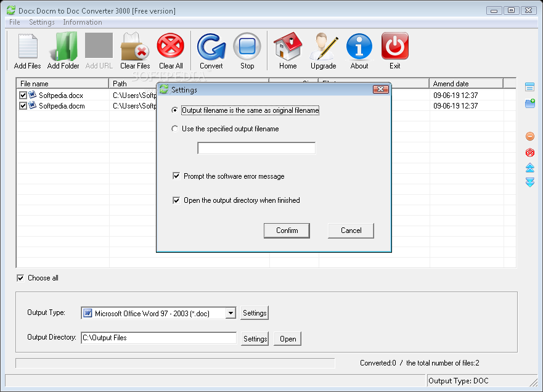This screenshot has height=392, width=543.
Task: Start conversion with the Convert icon
Action: (x=211, y=46)
